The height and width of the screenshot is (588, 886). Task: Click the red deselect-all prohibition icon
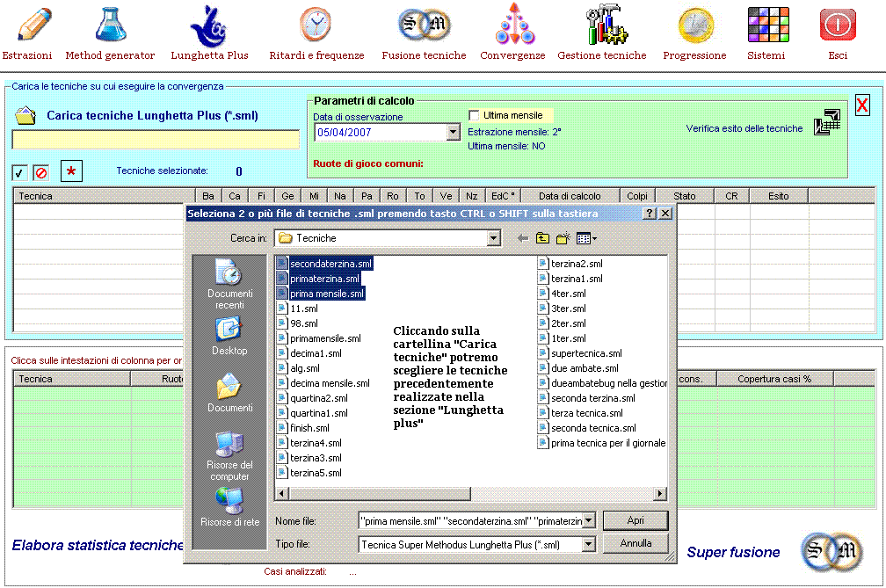tap(40, 172)
